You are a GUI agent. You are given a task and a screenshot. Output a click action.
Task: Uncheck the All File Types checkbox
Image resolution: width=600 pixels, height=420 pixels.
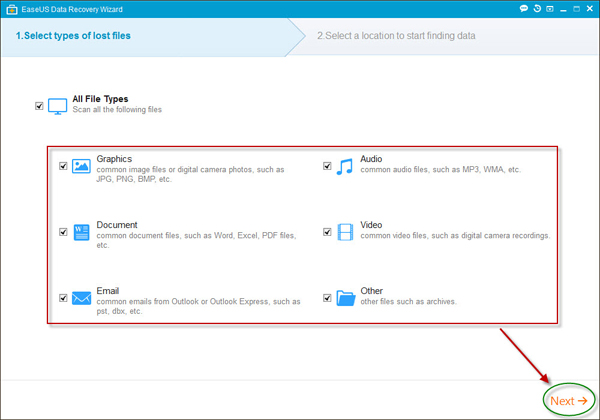point(39,105)
